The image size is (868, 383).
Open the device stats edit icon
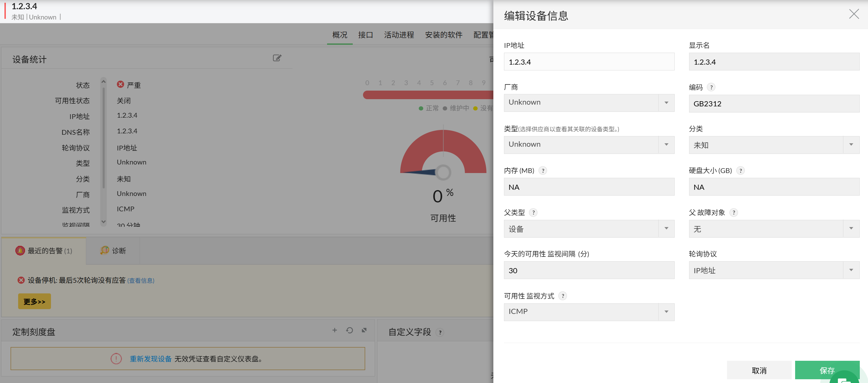click(277, 58)
